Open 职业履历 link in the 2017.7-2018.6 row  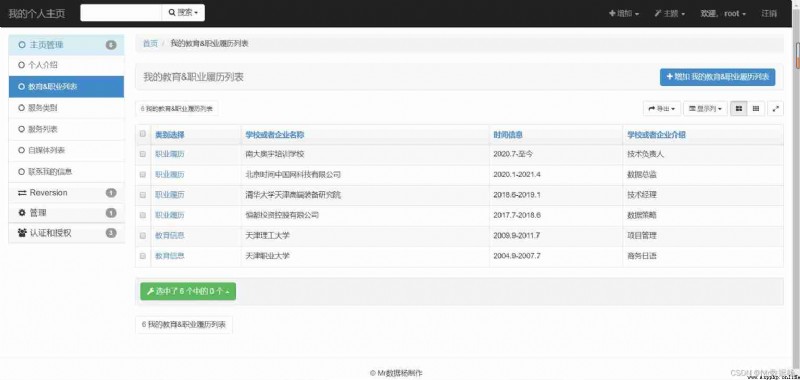tap(169, 215)
